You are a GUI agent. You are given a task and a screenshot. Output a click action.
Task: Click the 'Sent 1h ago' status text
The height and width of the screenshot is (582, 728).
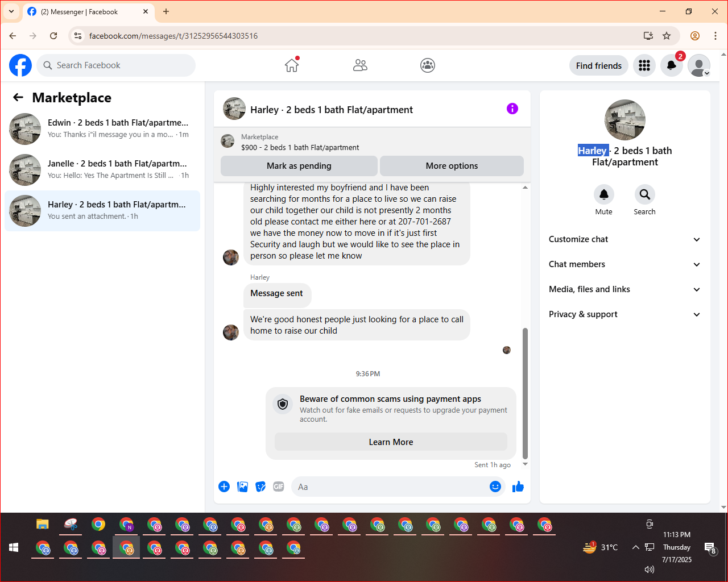pyautogui.click(x=493, y=465)
